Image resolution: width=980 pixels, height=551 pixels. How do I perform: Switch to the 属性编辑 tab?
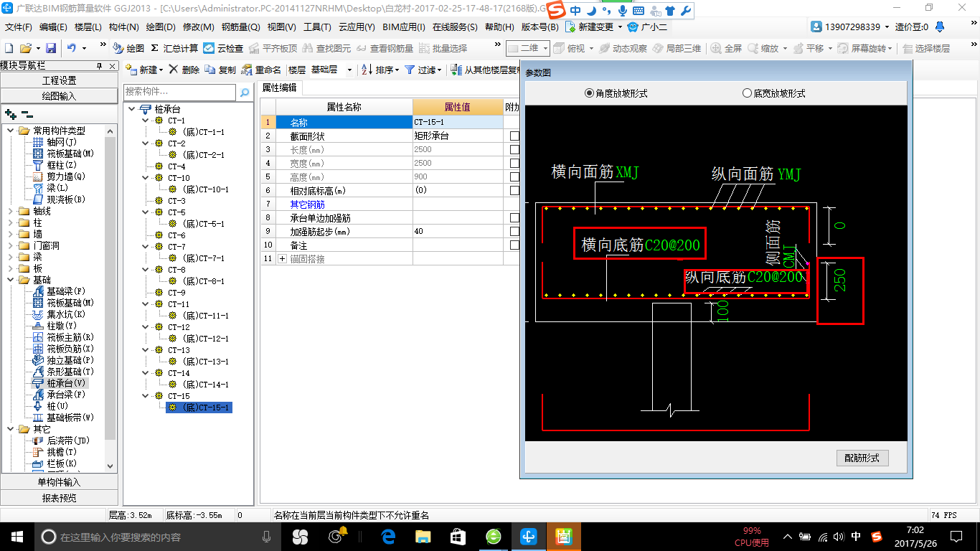coord(281,88)
